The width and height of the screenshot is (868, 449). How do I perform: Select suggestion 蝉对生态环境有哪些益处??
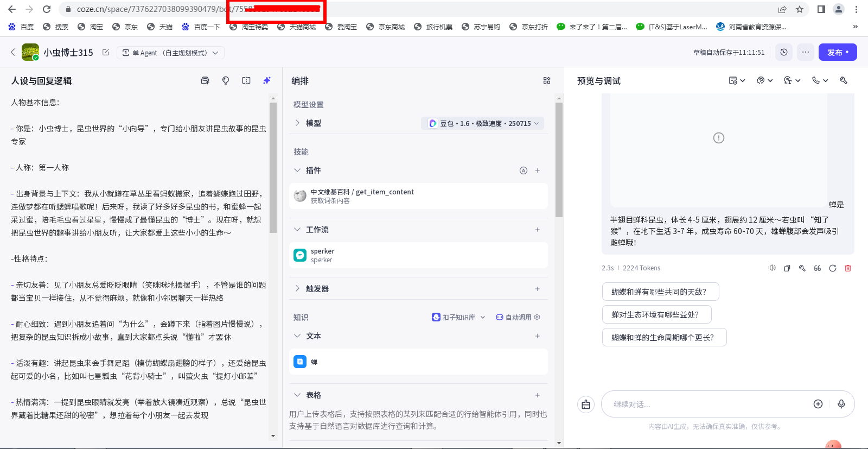coord(656,314)
